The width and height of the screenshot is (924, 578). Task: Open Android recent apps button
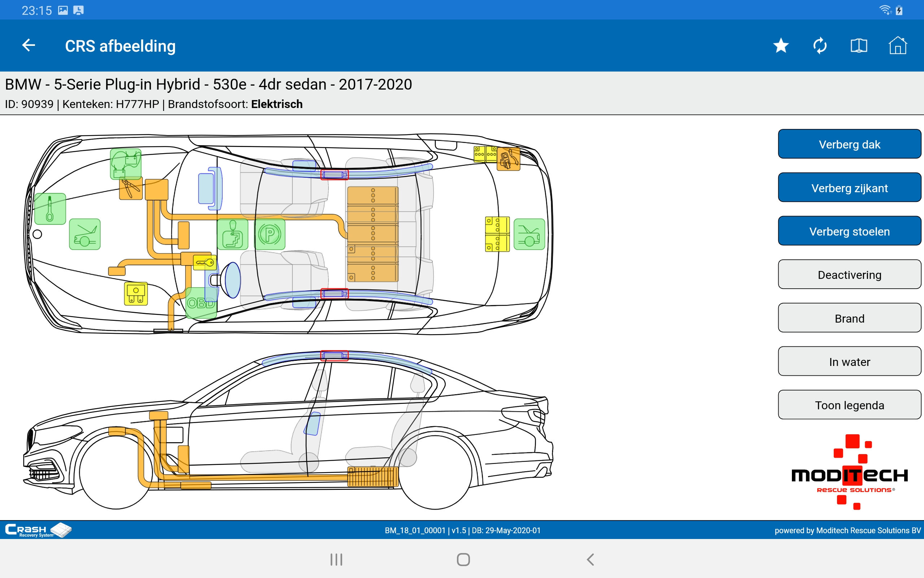click(x=336, y=560)
